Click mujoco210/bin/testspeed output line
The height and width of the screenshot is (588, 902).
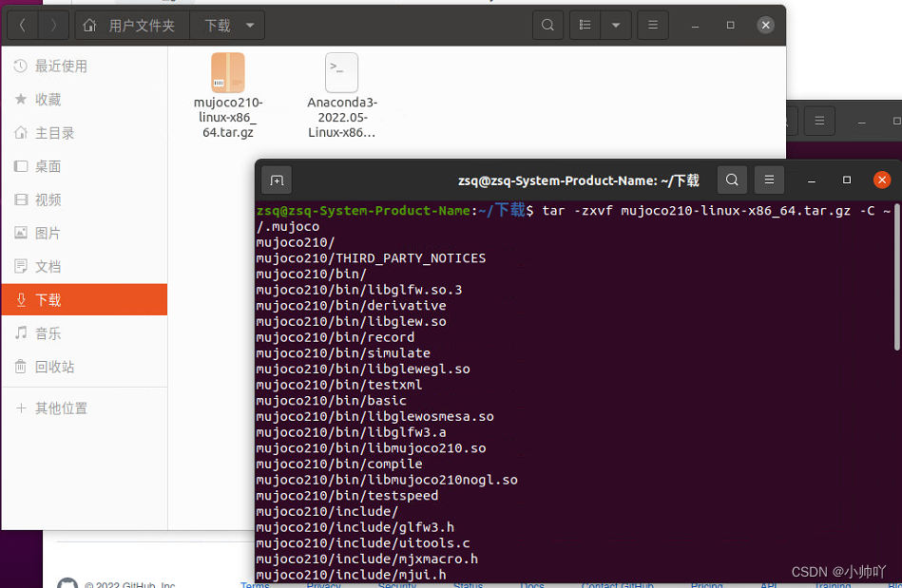[348, 496]
